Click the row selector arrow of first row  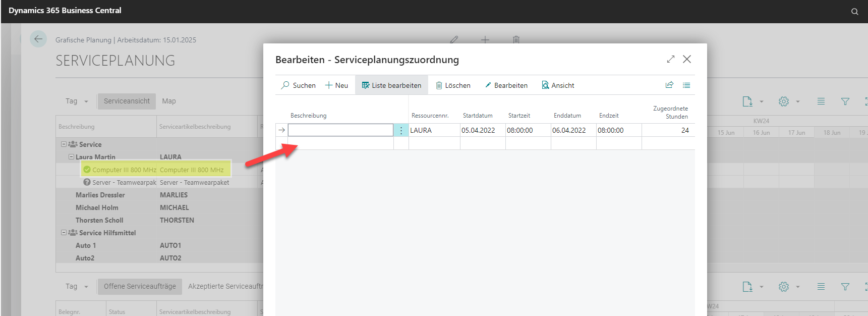tap(282, 130)
